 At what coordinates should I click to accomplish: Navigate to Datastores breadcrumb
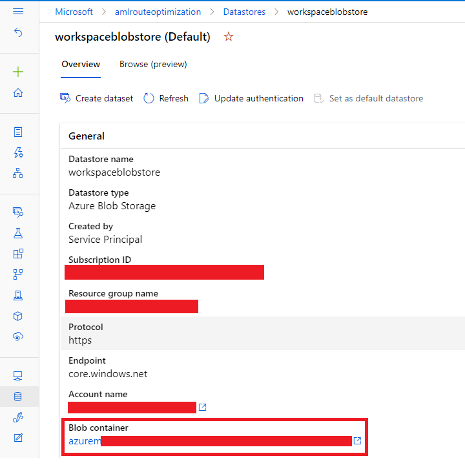[244, 12]
